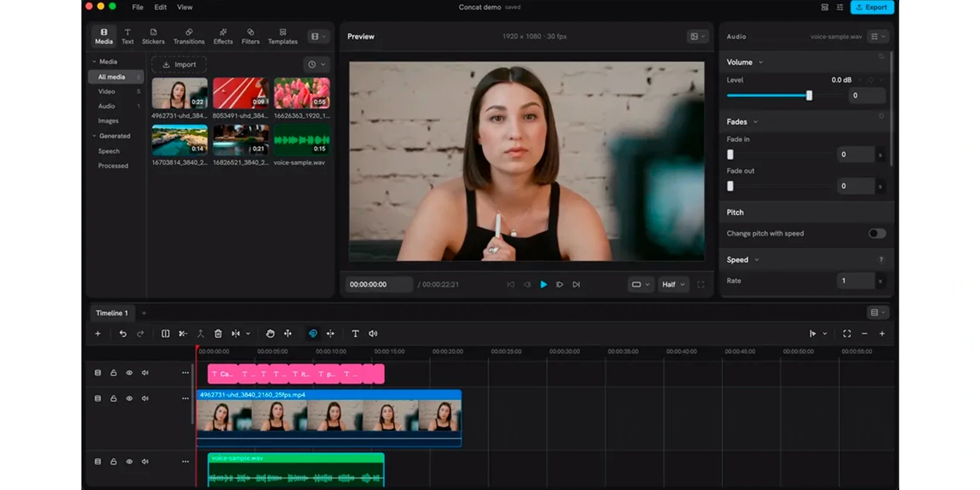The width and height of the screenshot is (980, 490).
Task: Click the fit timeline to view icon
Action: [x=847, y=334]
